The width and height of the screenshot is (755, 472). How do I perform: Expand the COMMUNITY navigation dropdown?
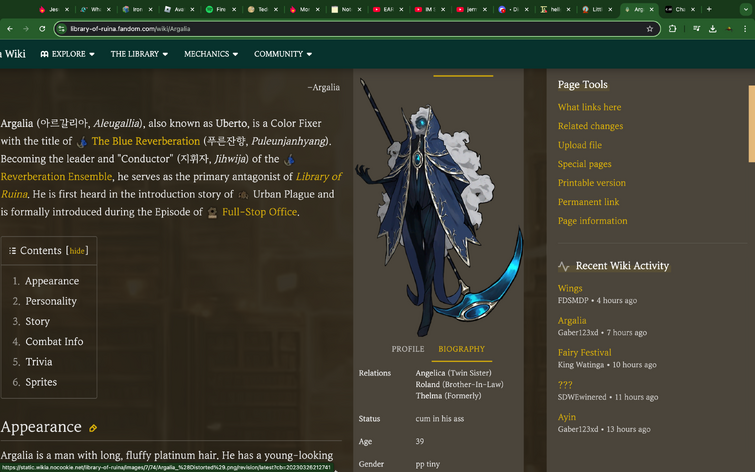(x=283, y=54)
